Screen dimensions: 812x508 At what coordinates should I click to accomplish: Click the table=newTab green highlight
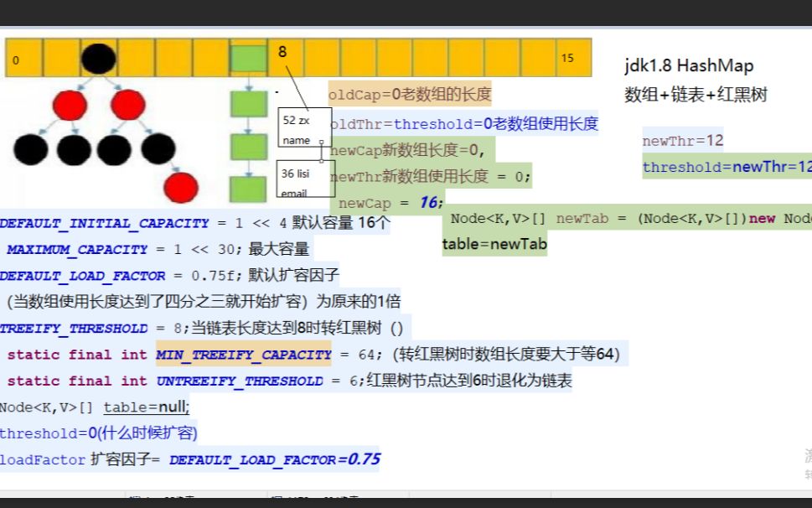pos(494,242)
